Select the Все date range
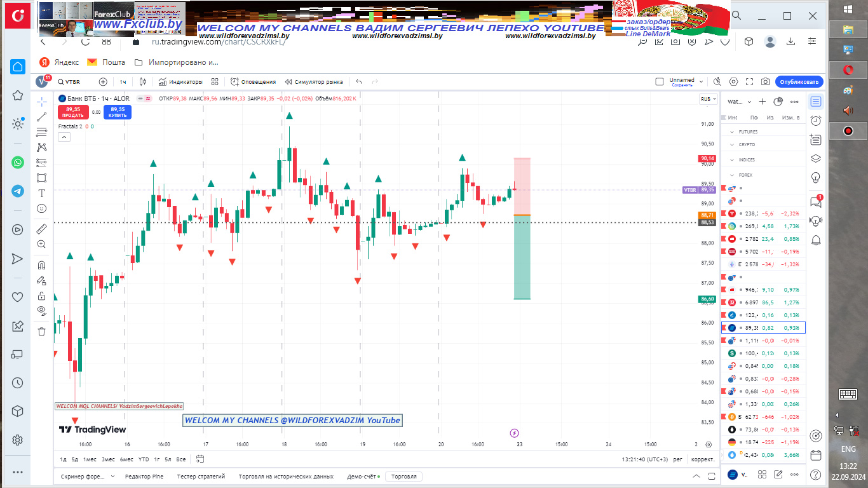 click(181, 459)
